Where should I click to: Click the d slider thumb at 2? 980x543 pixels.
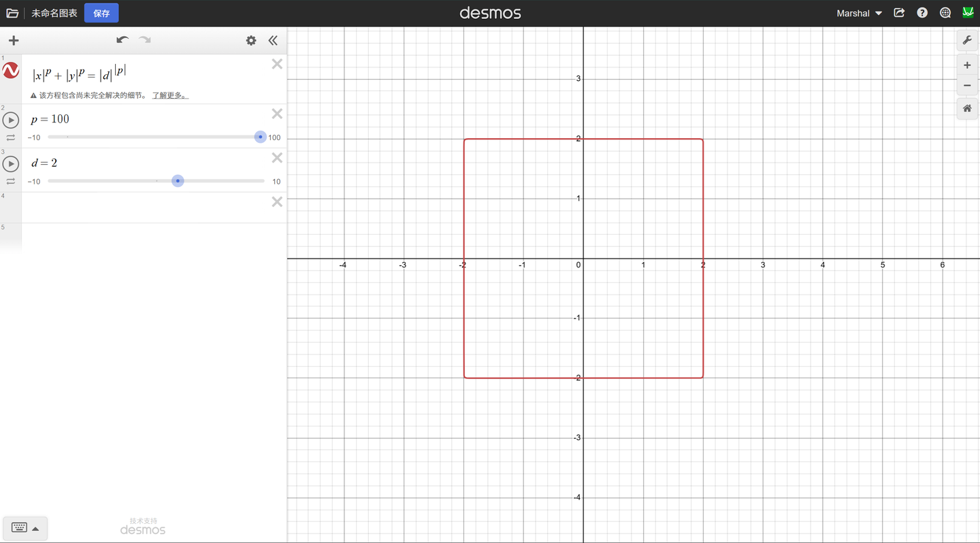pos(178,181)
